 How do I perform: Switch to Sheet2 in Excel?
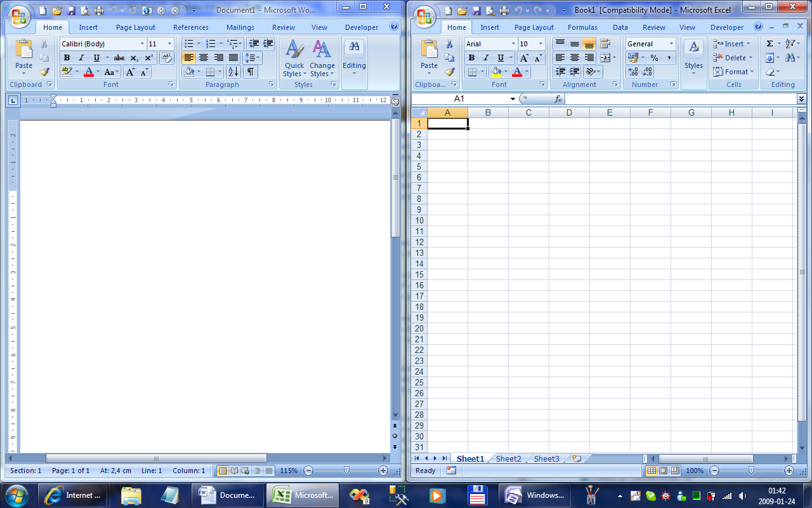[x=509, y=458]
